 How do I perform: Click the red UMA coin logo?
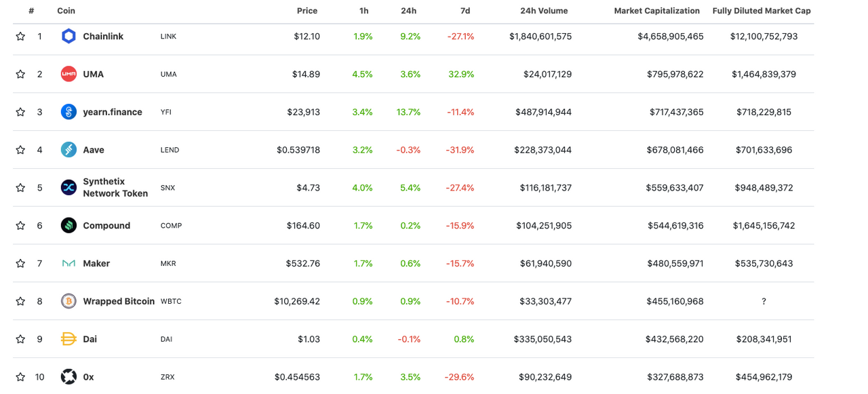(68, 74)
